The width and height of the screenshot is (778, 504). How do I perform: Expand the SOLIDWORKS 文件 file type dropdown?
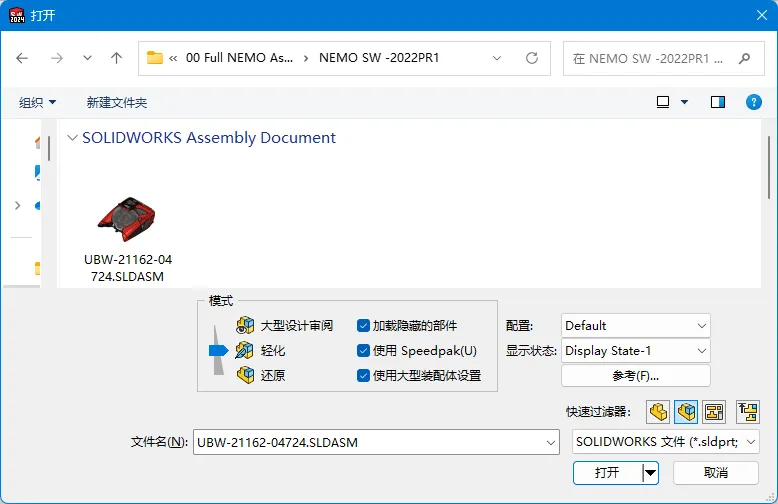665,441
